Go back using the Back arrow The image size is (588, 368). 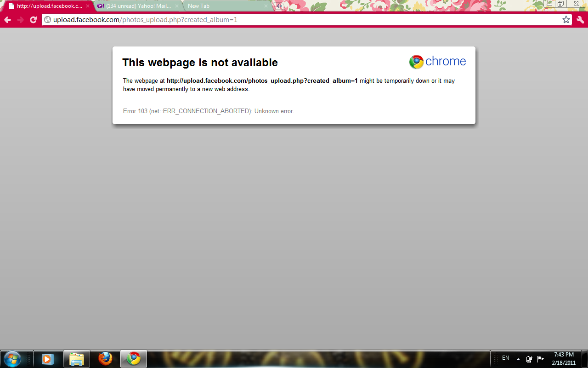7,20
